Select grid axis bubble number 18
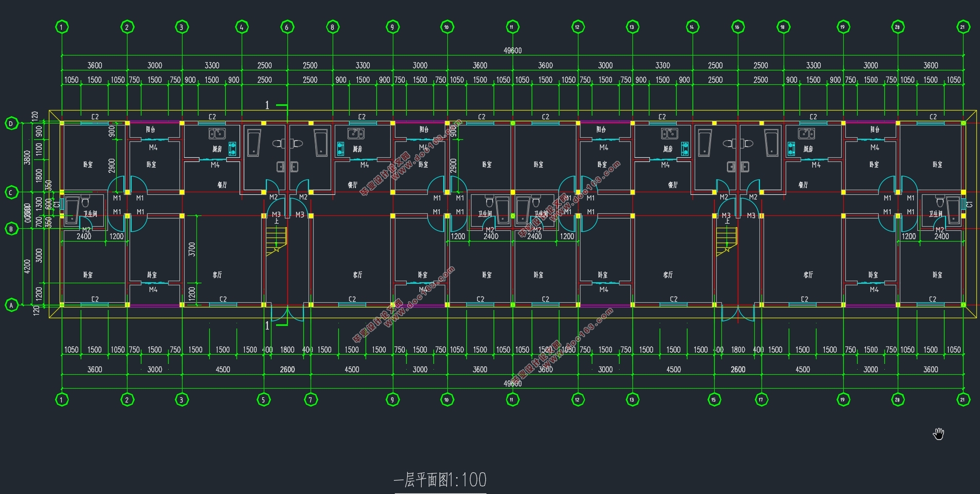The width and height of the screenshot is (980, 494). click(783, 27)
